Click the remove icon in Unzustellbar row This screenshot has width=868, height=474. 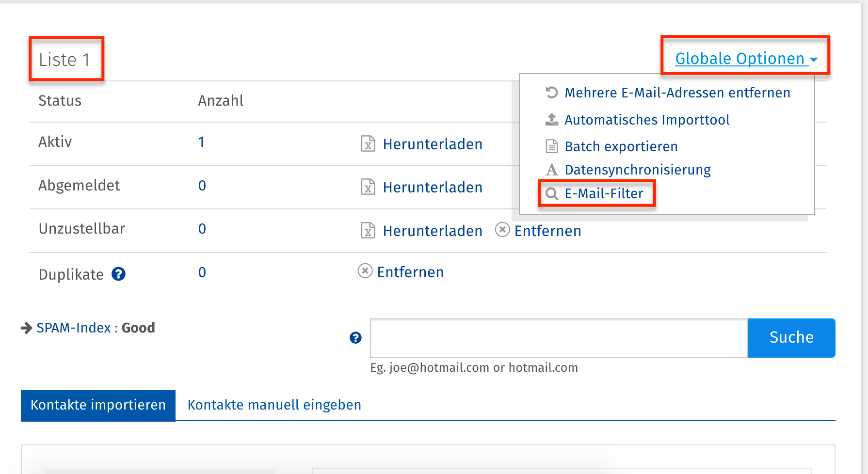point(502,230)
